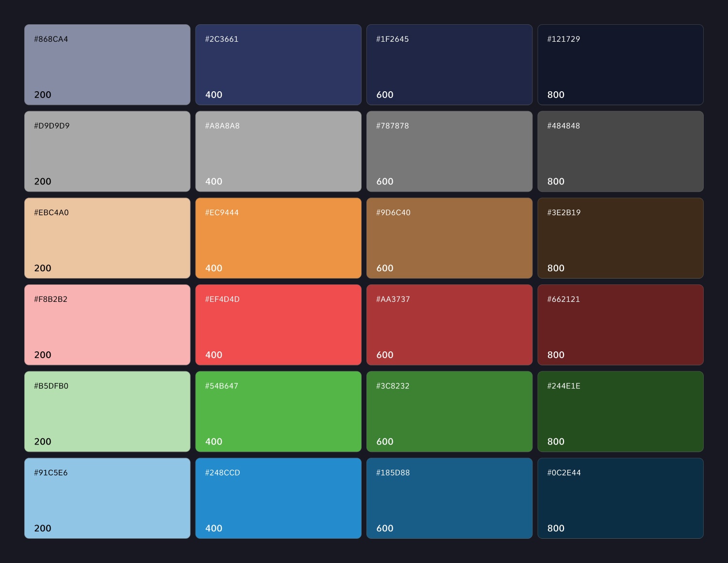
Task: Click the #868CA4 color swatch
Action: pyautogui.click(x=107, y=65)
